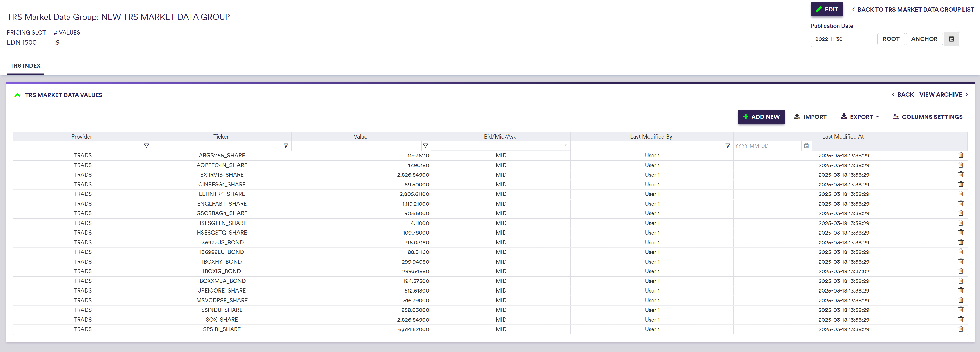Open the Value column filter icon
980x352 pixels.
[425, 146]
